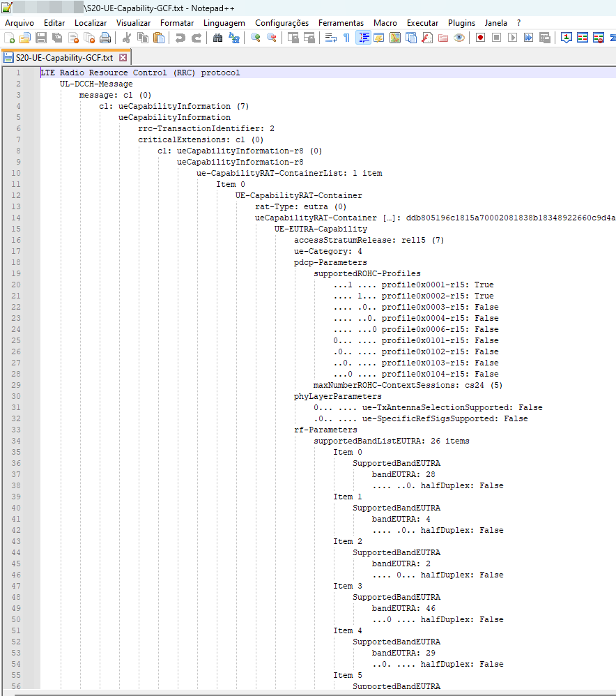The width and height of the screenshot is (616, 696).
Task: Click the Save All toolbar icon
Action: click(x=57, y=38)
